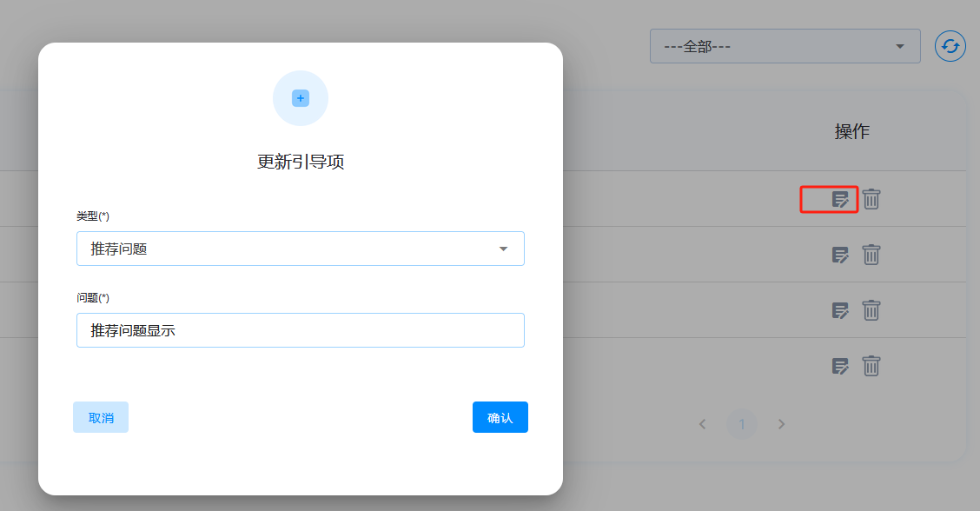This screenshot has height=511, width=980.
Task: Delete the second row item
Action: click(x=871, y=255)
